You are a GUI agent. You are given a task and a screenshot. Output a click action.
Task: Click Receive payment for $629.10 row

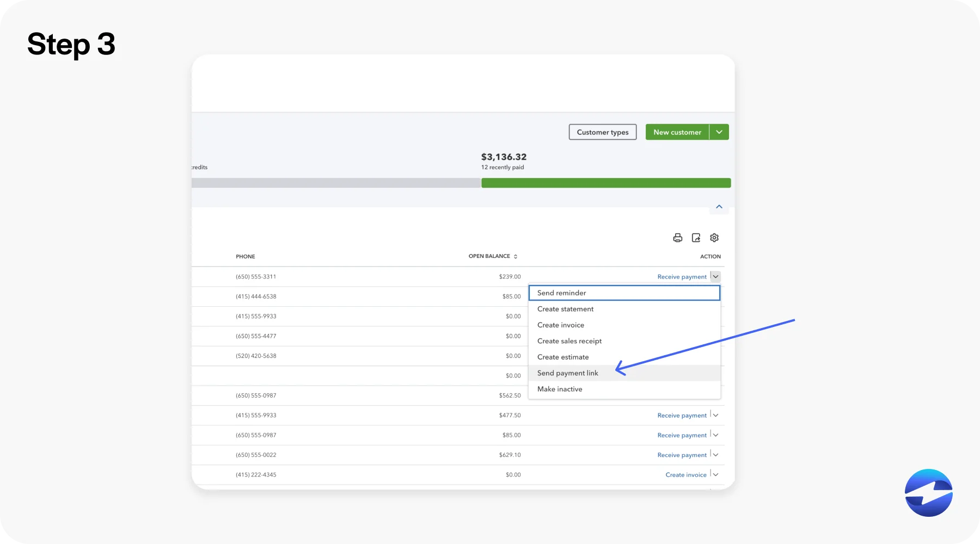[x=682, y=455]
